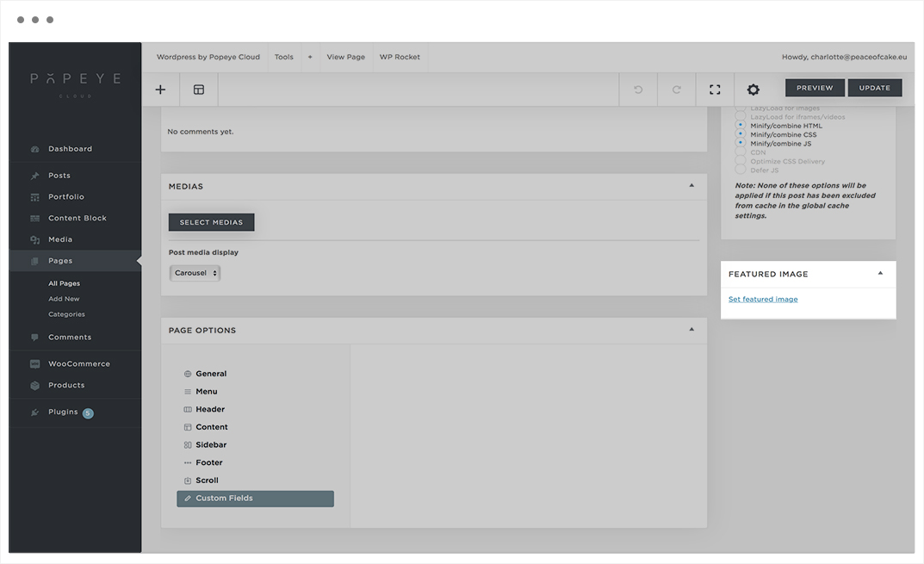Open All Pages submenu item
Image resolution: width=924 pixels, height=564 pixels.
click(65, 283)
